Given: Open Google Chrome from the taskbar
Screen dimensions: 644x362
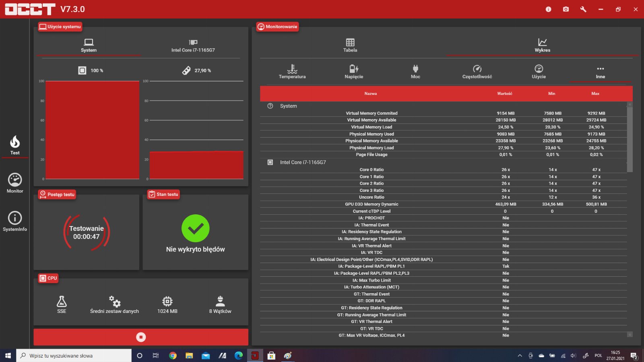Looking at the screenshot, I should coord(173,356).
